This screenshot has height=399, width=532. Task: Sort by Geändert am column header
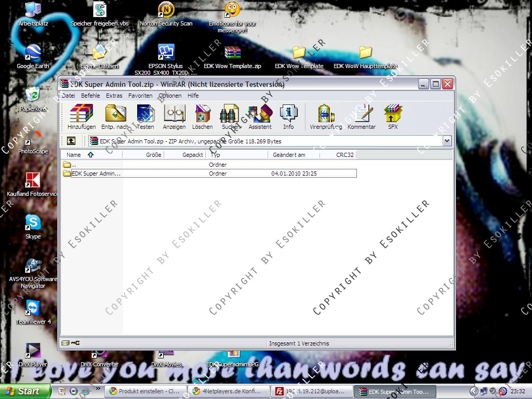(x=294, y=155)
